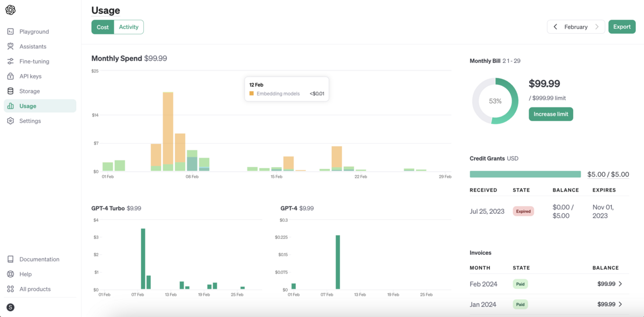Expand the Feb 2024 invoice chevron

[x=620, y=284]
